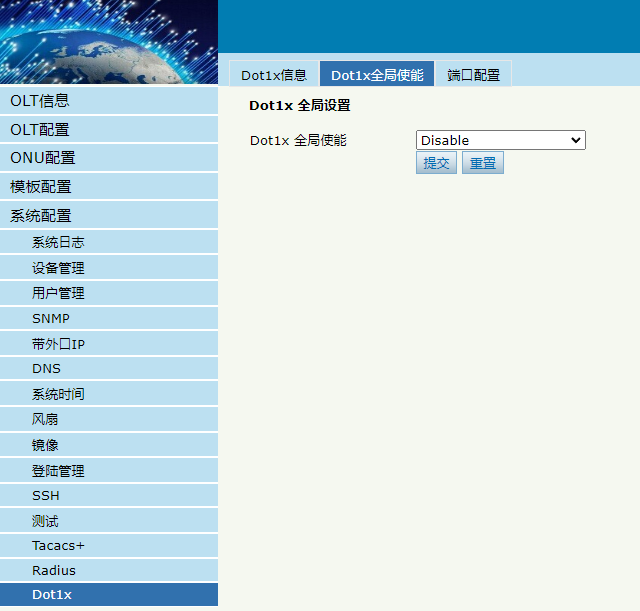
Task: Click the globe banner image
Action: coord(109,42)
